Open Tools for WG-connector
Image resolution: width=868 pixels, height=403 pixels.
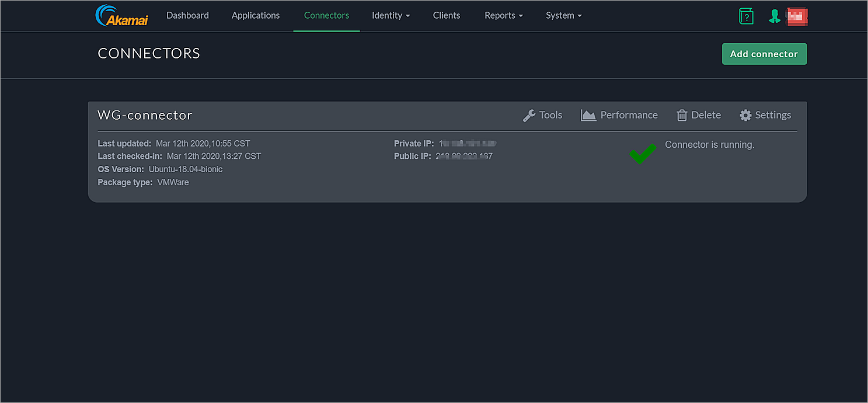pyautogui.click(x=542, y=115)
